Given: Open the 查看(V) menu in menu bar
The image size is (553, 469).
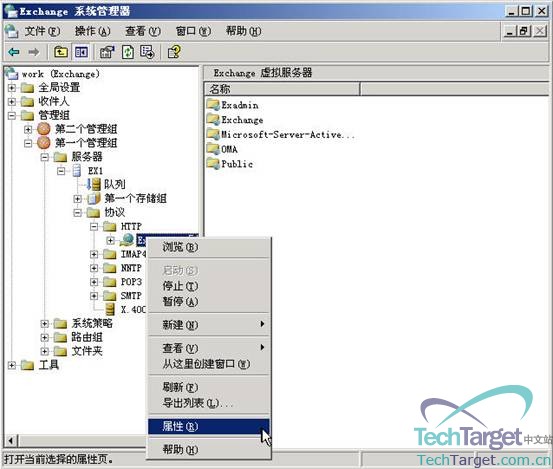Looking at the screenshot, I should (143, 31).
